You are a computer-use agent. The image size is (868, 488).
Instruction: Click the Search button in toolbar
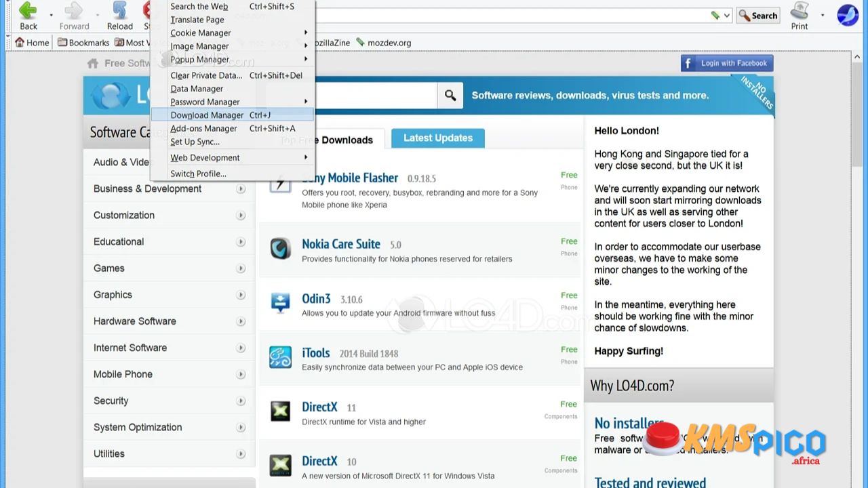point(758,16)
